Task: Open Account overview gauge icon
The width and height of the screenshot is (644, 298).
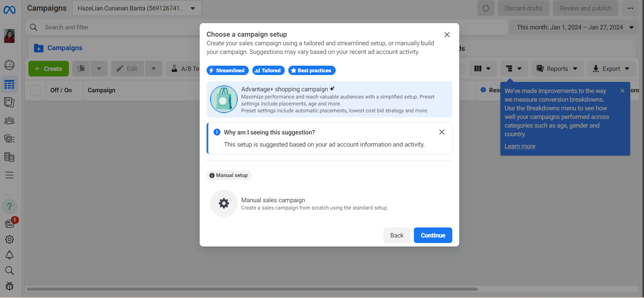Action: (9, 65)
